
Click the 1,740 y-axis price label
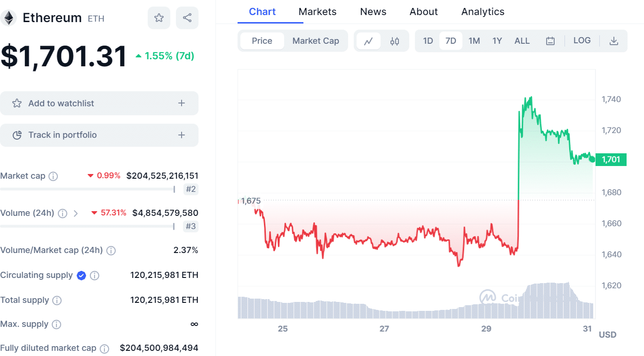click(611, 99)
